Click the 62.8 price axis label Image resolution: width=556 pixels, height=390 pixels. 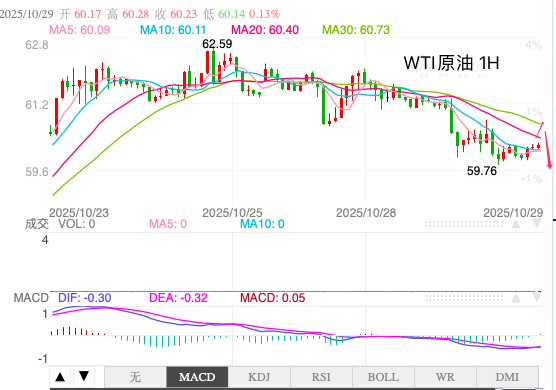pyautogui.click(x=37, y=45)
